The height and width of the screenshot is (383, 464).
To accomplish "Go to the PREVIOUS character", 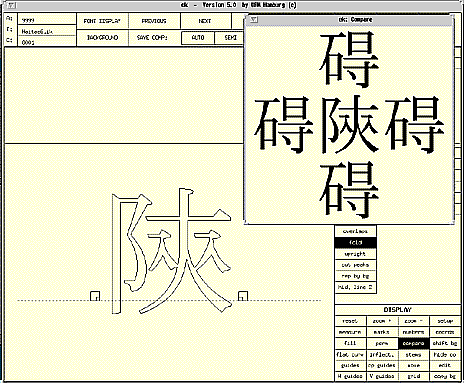I will (154, 21).
